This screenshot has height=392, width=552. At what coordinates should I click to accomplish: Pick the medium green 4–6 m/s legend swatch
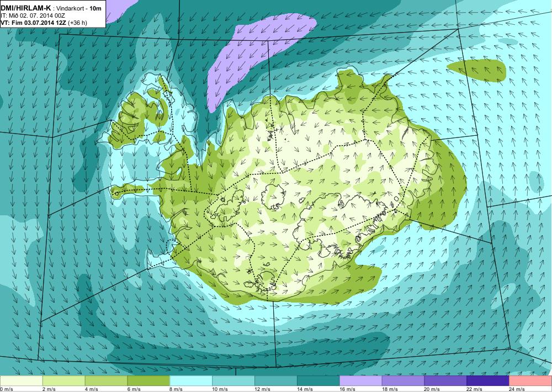[x=106, y=381]
